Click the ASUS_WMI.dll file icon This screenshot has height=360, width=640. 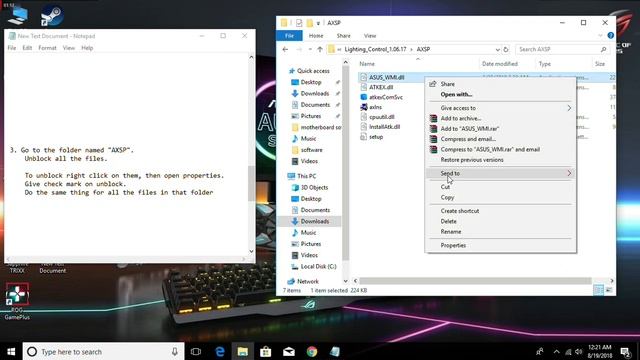(x=363, y=77)
